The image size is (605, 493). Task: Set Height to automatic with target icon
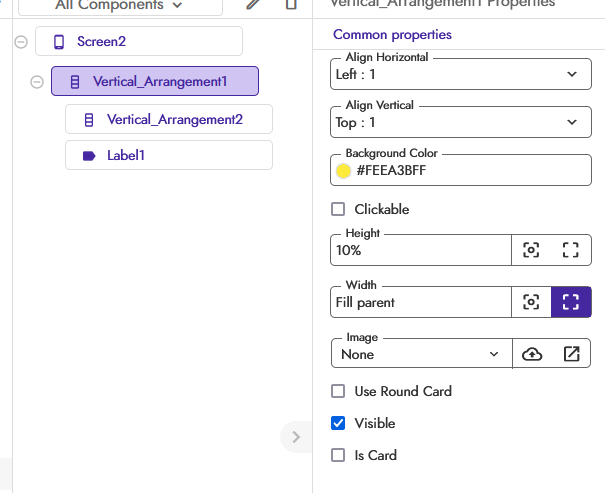pyautogui.click(x=531, y=250)
